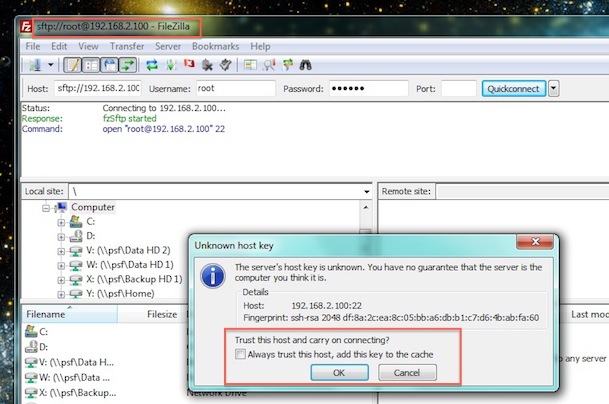Open the Edit menu

coord(59,46)
